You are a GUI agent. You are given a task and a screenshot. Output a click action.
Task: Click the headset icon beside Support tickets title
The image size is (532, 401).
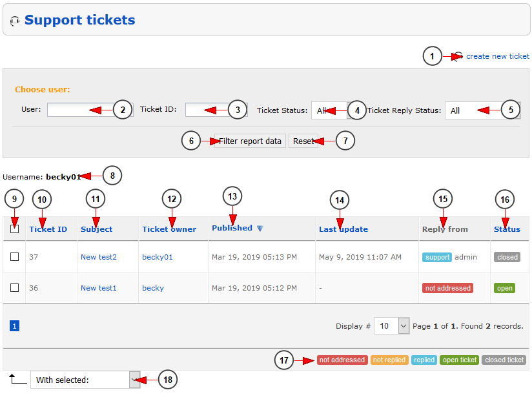point(15,21)
